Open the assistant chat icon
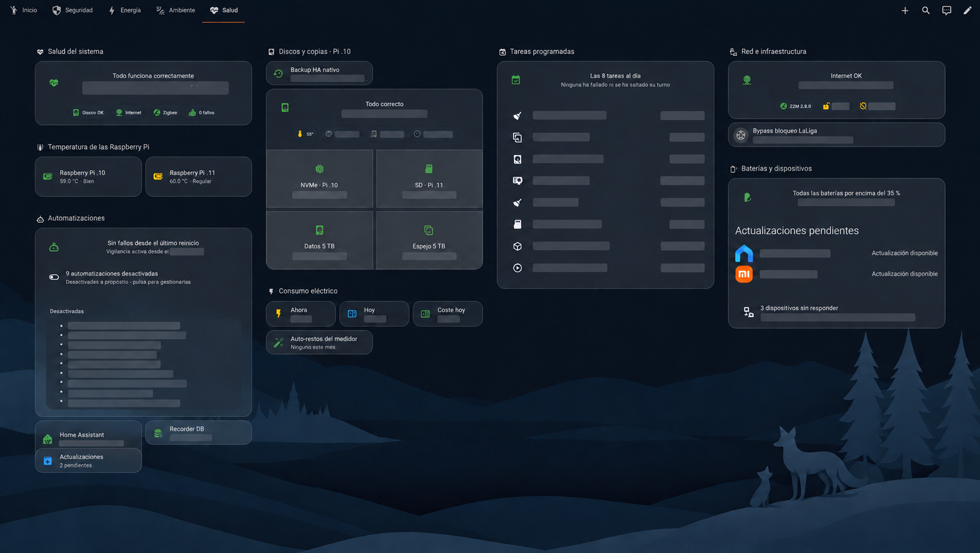 click(x=947, y=10)
